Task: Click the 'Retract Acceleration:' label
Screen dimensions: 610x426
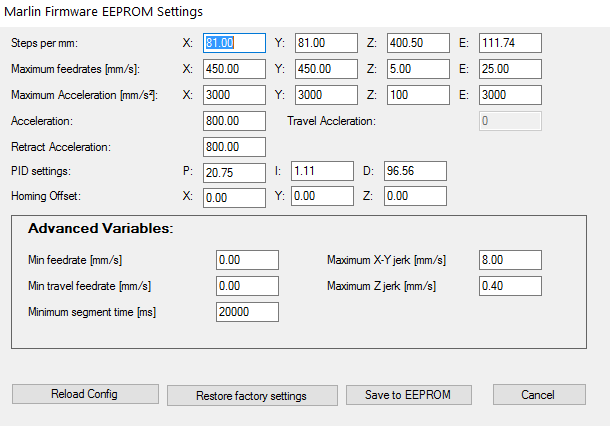Action: coord(61,147)
